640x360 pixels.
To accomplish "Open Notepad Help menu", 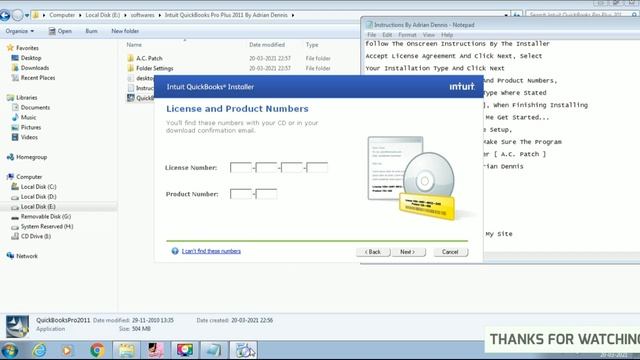I will point(447,35).
